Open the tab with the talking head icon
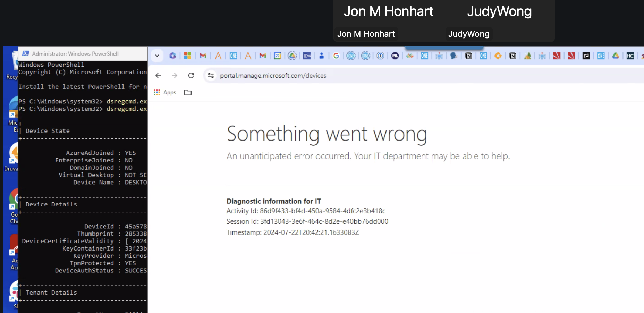 tap(454, 56)
